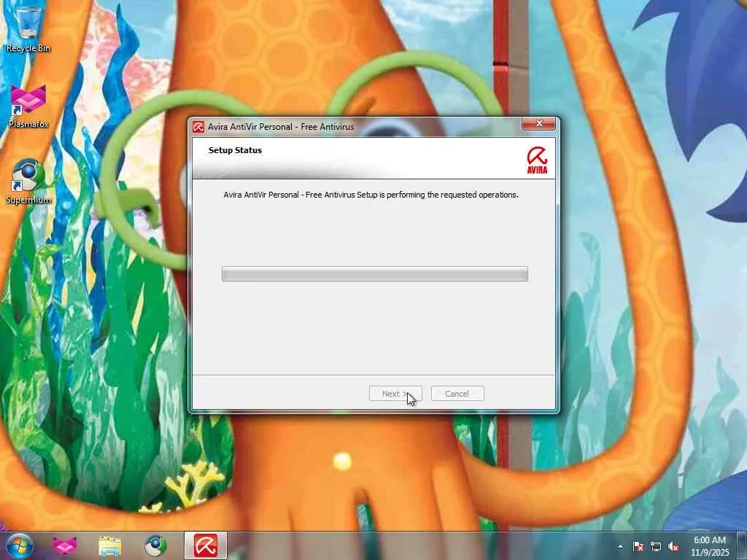Open File Explorer from the taskbar
Screen dimensions: 747x560
pos(110,545)
